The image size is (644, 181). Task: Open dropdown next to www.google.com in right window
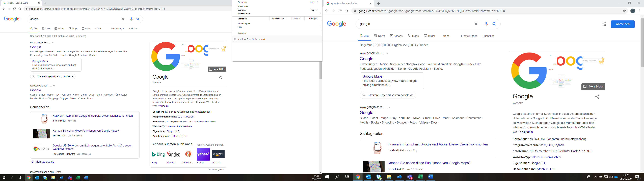(x=389, y=107)
